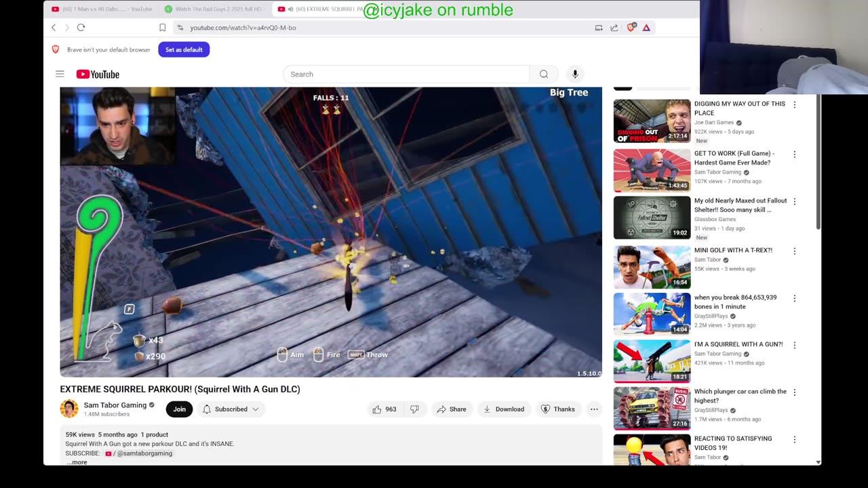The image size is (868, 488).
Task: Click the YouTube search field
Action: click(406, 74)
